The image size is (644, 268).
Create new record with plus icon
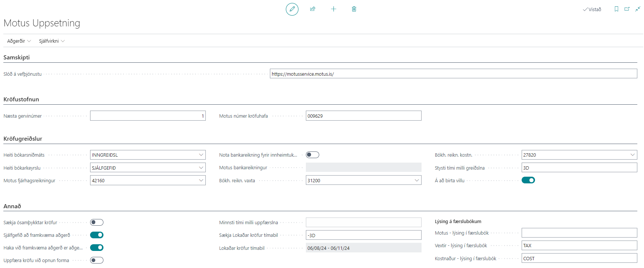tap(333, 9)
